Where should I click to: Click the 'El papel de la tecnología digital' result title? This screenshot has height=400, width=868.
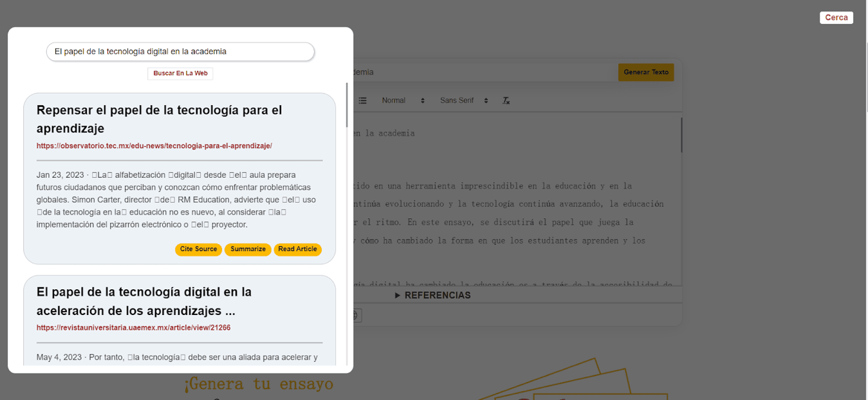143,301
